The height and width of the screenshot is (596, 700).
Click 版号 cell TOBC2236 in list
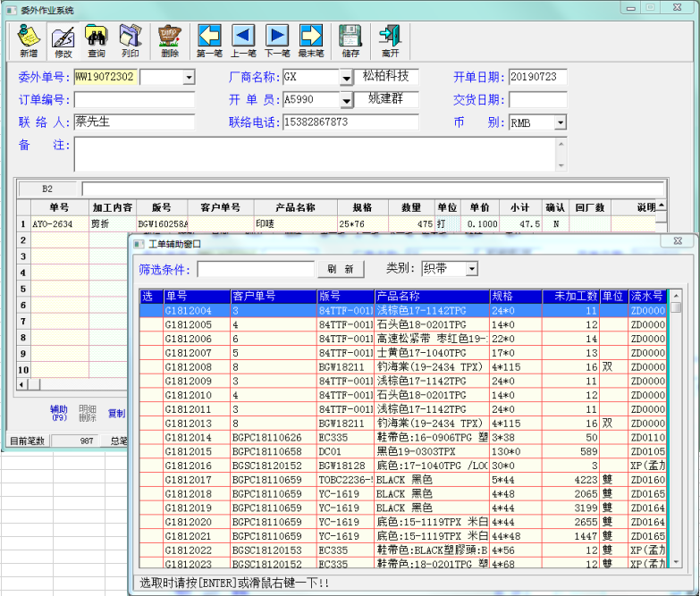click(x=345, y=480)
